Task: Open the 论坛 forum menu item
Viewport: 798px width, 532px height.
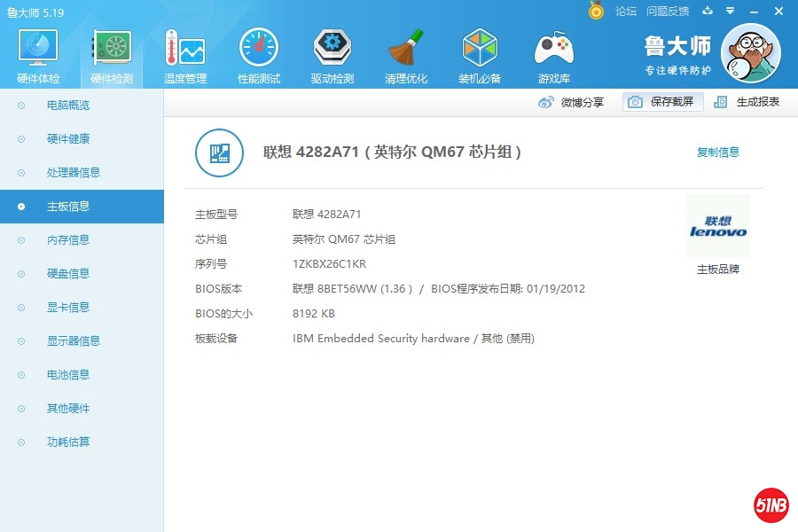Action: 628,12
